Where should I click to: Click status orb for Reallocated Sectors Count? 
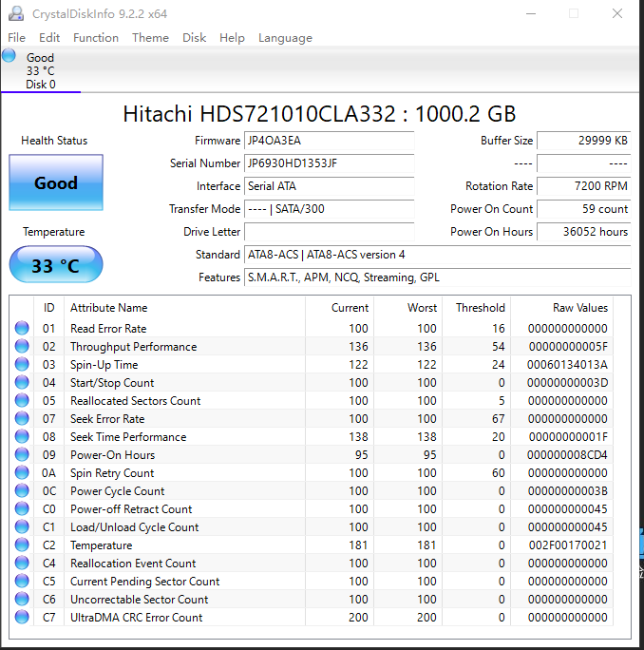22,400
